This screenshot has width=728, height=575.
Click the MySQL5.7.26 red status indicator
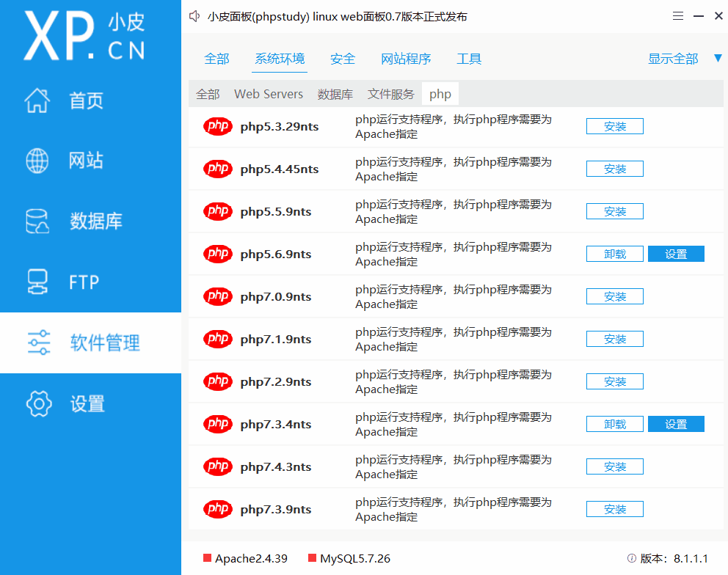click(312, 559)
